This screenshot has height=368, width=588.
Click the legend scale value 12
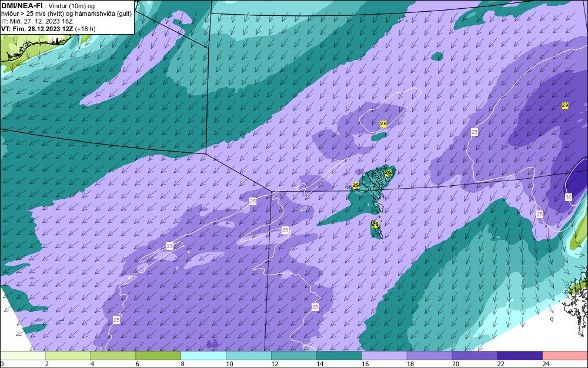275,364
